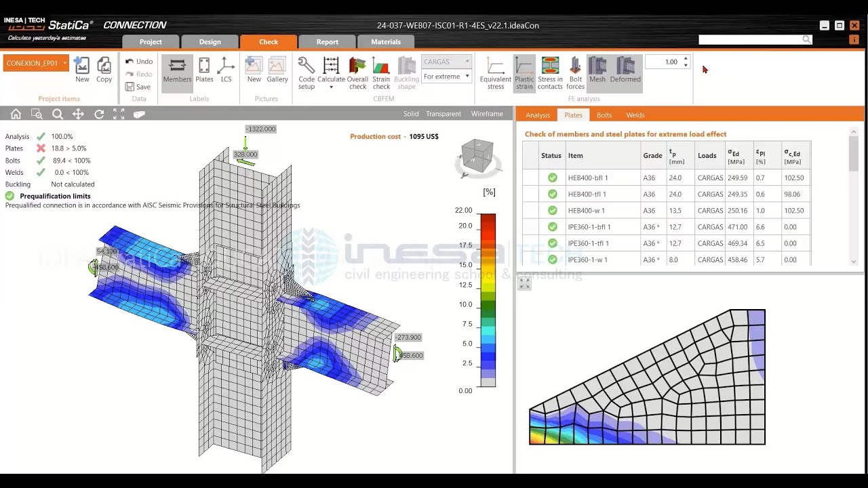Click the orange info icon below close button
Image resolution: width=868 pixels, height=488 pixels.
coord(854,40)
